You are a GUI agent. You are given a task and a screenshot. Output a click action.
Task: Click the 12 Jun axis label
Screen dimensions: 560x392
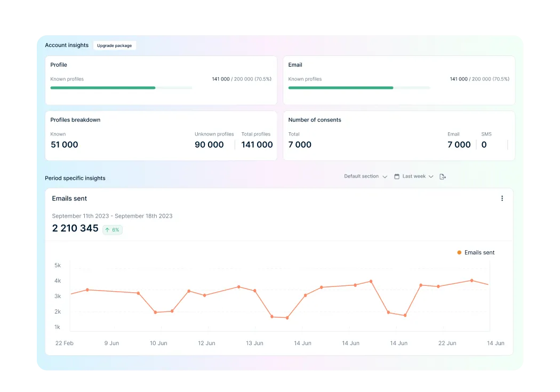(206, 343)
